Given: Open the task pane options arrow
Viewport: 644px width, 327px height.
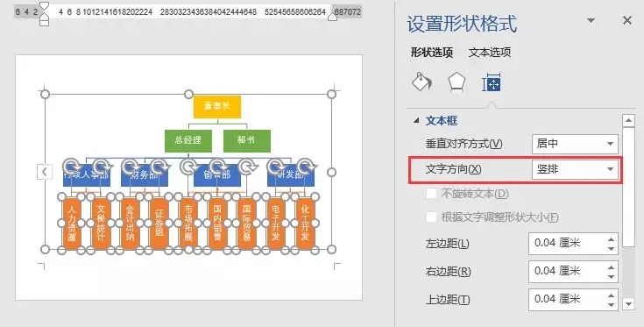Looking at the screenshot, I should [x=591, y=20].
